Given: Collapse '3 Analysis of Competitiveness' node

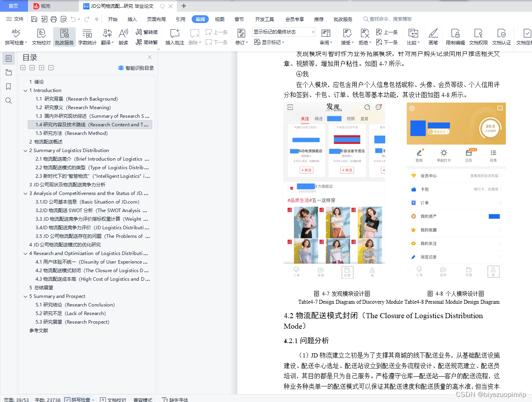Looking at the screenshot, I should click(25, 193).
